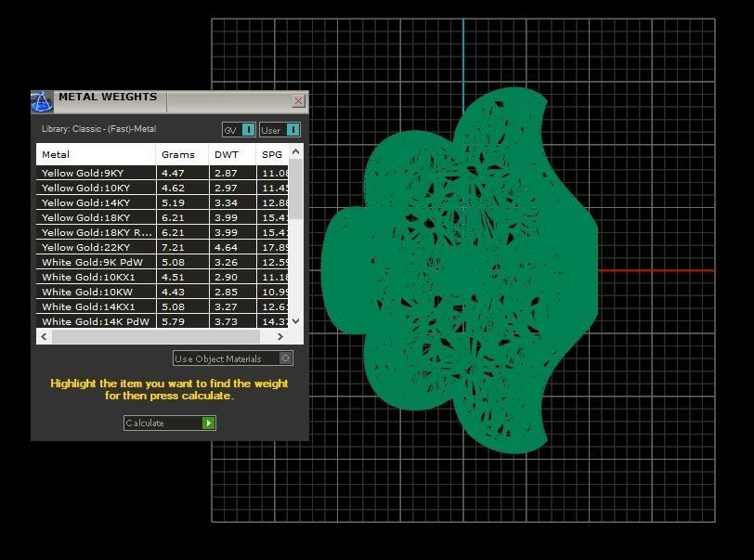
Task: Select the Yellow Gold:18KY row
Action: pyautogui.click(x=162, y=217)
